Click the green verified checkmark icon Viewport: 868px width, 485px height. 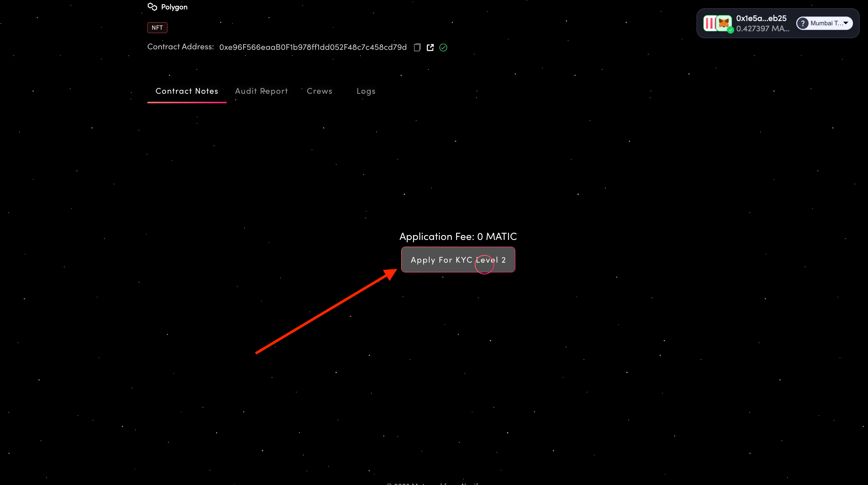pos(444,48)
